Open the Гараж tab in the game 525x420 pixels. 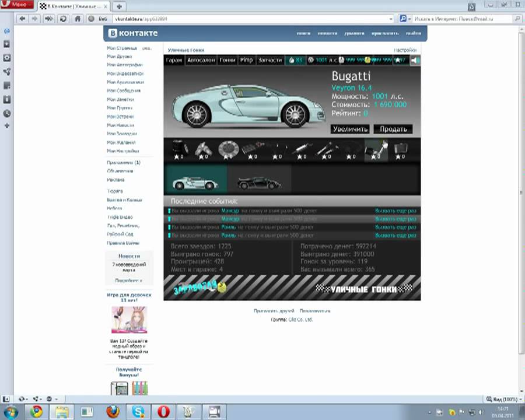point(174,60)
